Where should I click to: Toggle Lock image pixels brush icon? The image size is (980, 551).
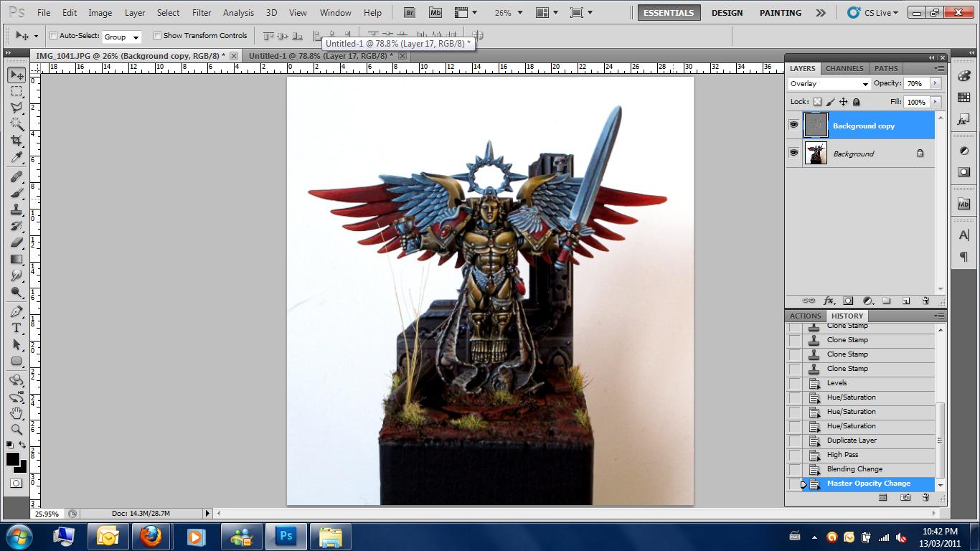[x=830, y=102]
